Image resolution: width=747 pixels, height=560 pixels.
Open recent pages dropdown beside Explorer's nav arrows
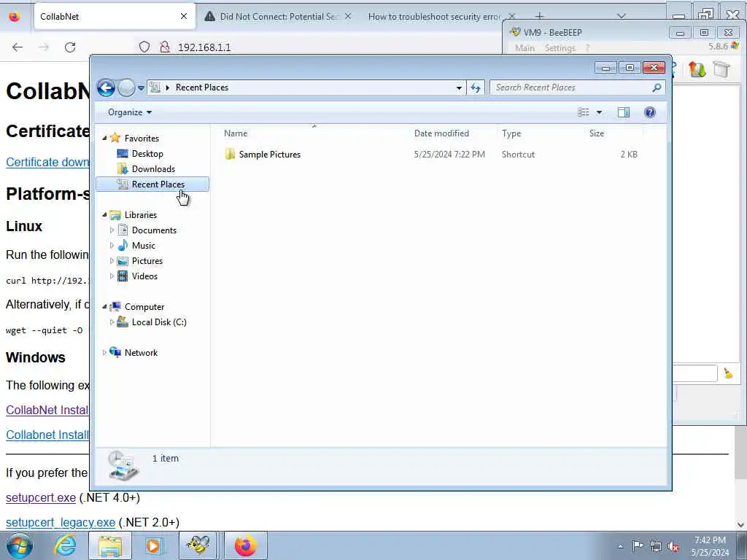pos(141,87)
